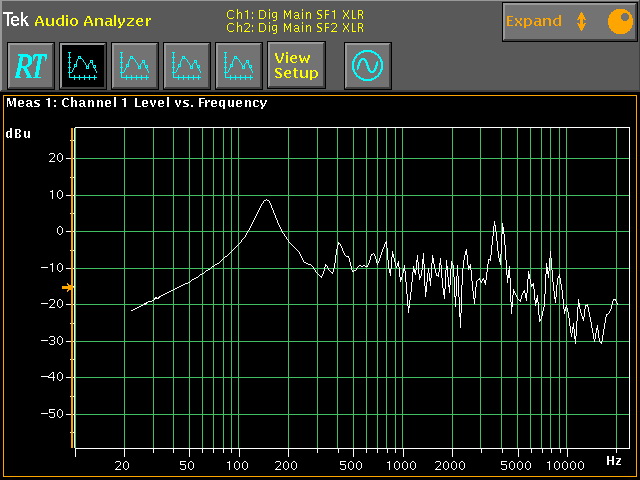
Task: Click the Tek Audio Analyzer title
Action: (x=77, y=20)
